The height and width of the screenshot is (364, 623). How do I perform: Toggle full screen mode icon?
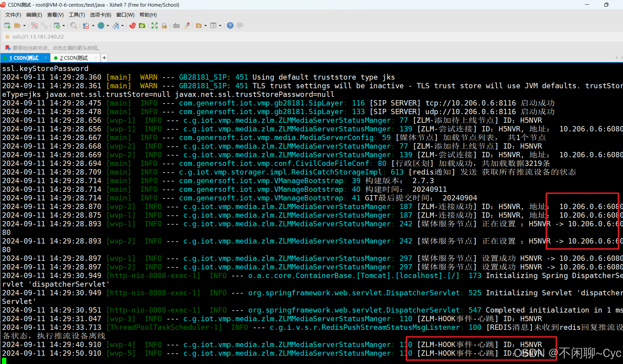tap(155, 25)
